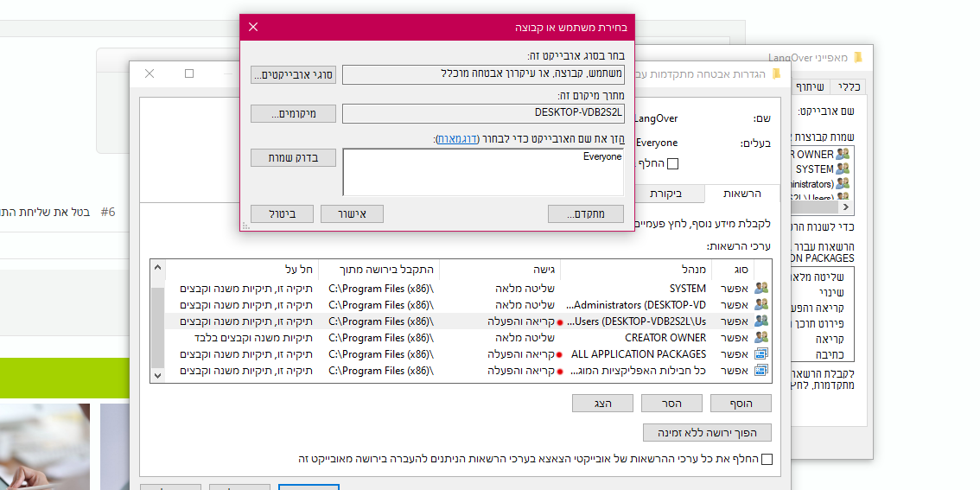
Task: Click the SYSTEM group icon in the LangOver properties list
Action: point(843,169)
